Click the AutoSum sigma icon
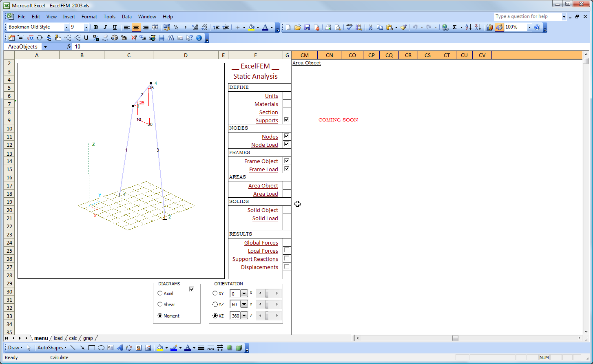The height and width of the screenshot is (364, 593). (x=454, y=27)
